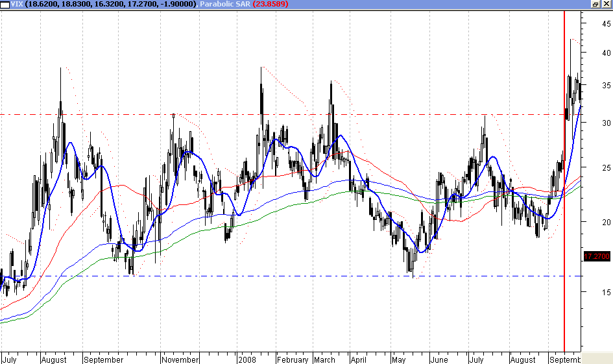The width and height of the screenshot is (613, 364).
Task: Click the February date axis label
Action: click(x=293, y=359)
